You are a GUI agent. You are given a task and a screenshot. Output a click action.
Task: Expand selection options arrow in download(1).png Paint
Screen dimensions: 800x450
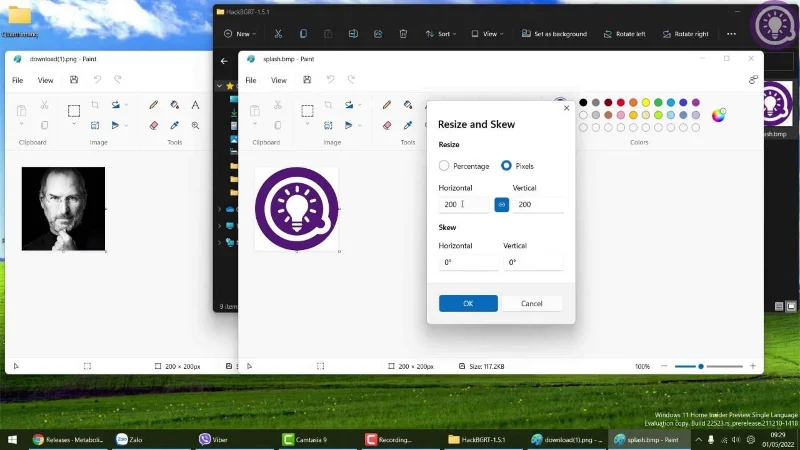tap(74, 124)
